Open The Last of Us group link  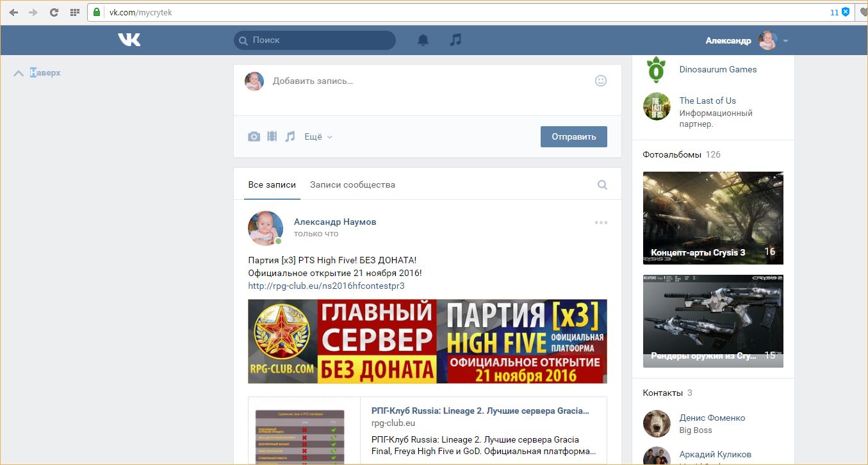(708, 101)
